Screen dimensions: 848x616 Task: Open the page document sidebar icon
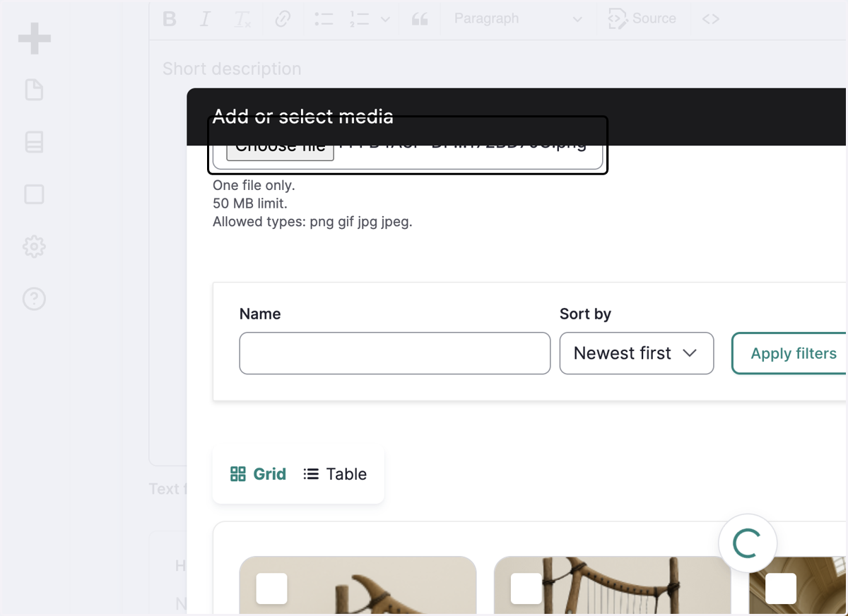pos(34,90)
